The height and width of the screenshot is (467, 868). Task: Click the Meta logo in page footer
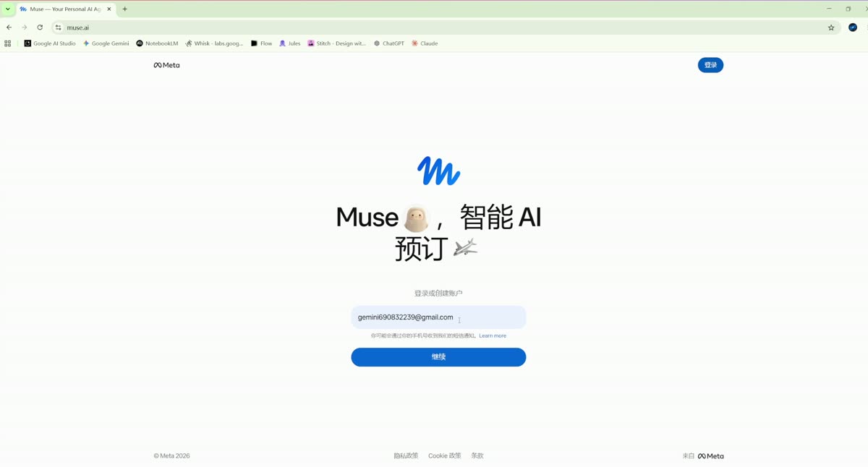[x=710, y=456]
